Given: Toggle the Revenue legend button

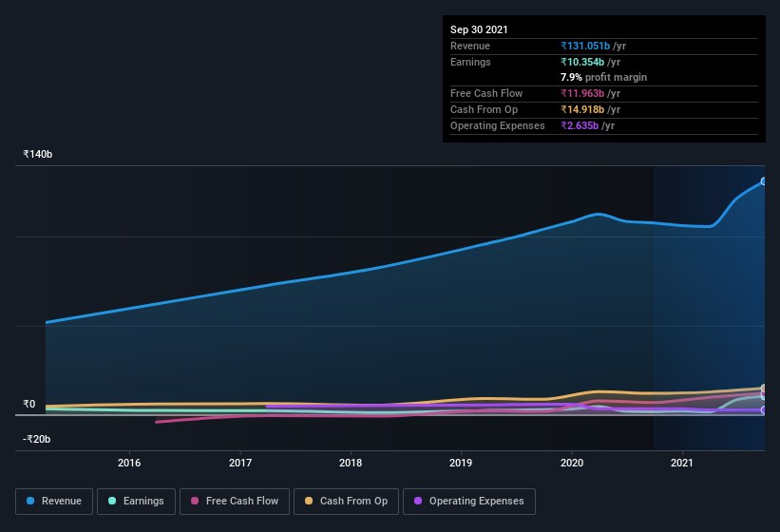Looking at the screenshot, I should pyautogui.click(x=54, y=502).
